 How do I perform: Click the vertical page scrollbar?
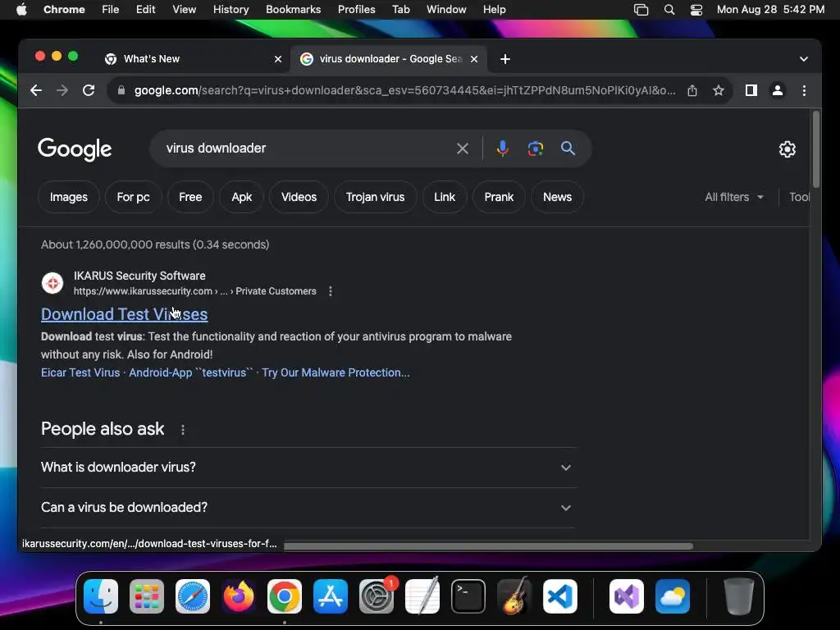pos(816,149)
